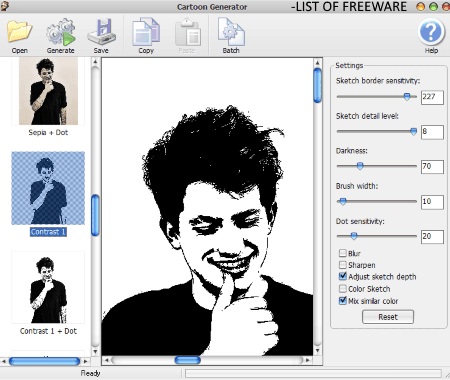
Task: Click preset list scroll down arrow
Action: pyautogui.click(x=95, y=351)
